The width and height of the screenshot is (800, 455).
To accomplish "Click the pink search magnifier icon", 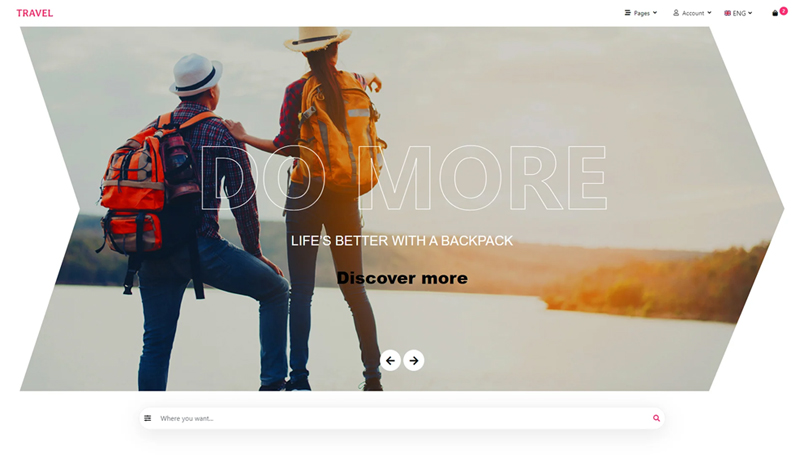I will click(656, 418).
